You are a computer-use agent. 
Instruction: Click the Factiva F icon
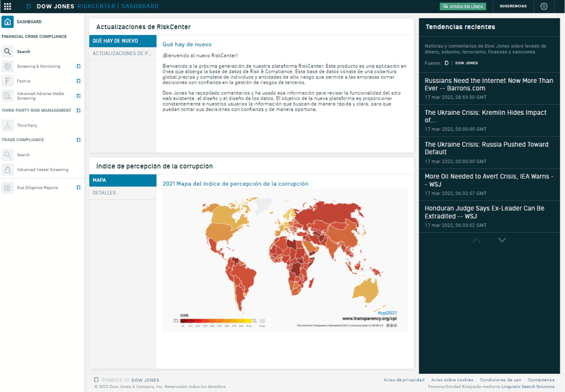tap(7, 81)
